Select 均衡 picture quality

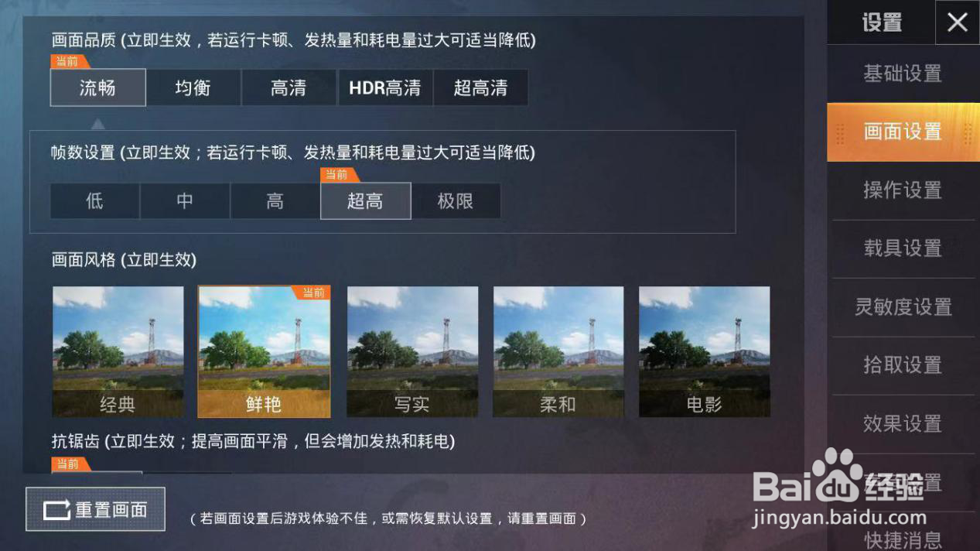[x=193, y=87]
